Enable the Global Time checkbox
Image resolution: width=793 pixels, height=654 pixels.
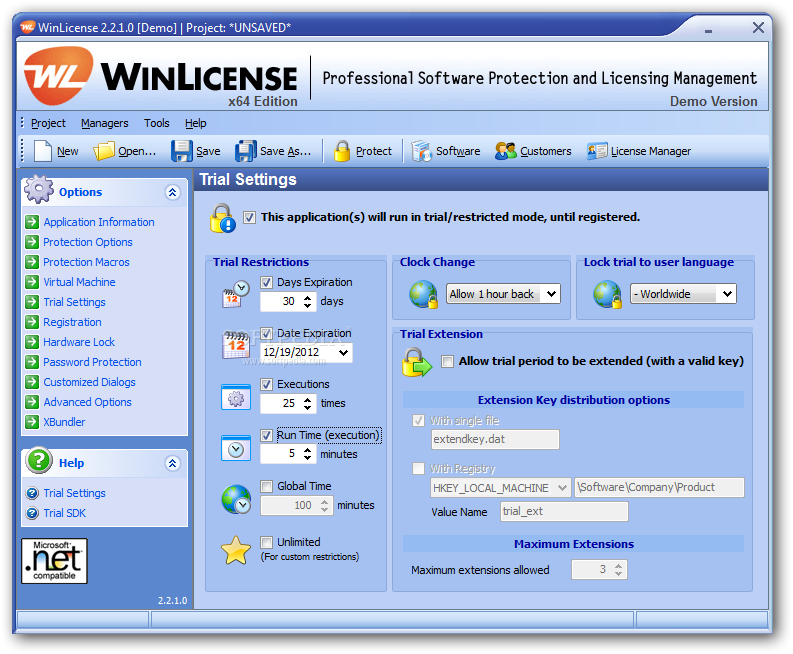(267, 487)
